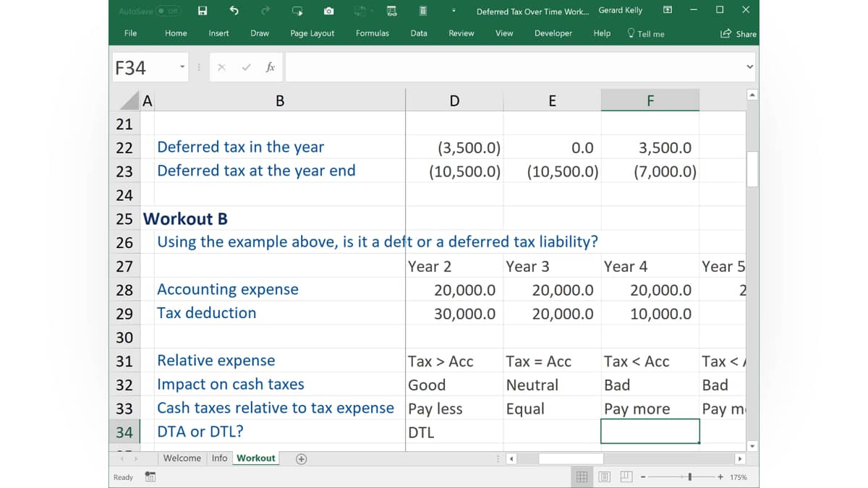
Task: Select the Workout sheet tab
Action: click(256, 458)
